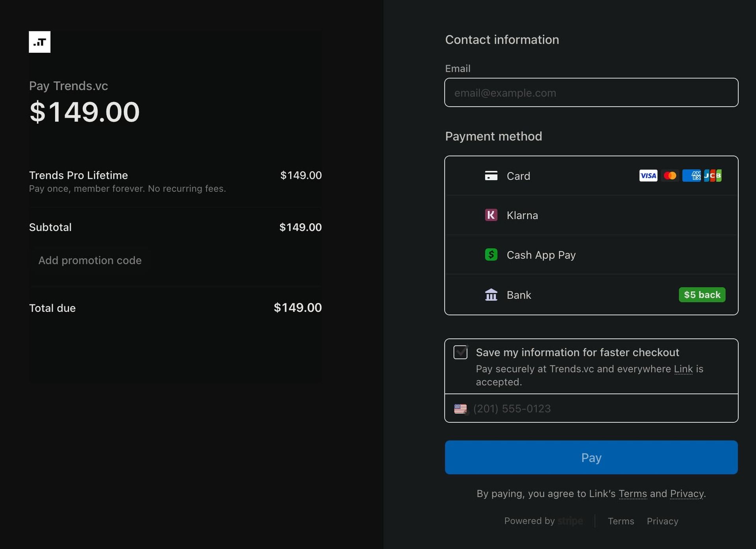Choose Bank payment method
756x549 pixels.
coord(591,294)
